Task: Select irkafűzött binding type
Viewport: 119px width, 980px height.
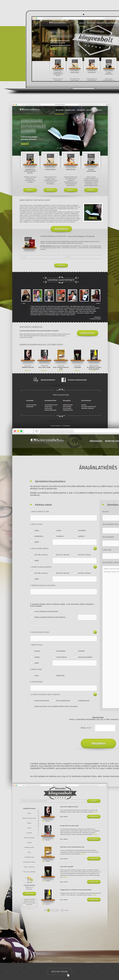Action: 75,651
